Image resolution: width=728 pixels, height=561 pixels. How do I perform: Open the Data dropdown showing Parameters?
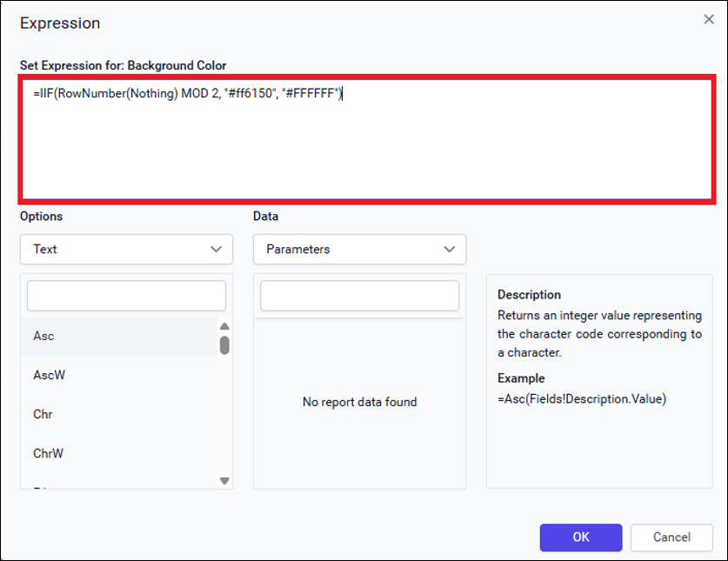pos(358,250)
